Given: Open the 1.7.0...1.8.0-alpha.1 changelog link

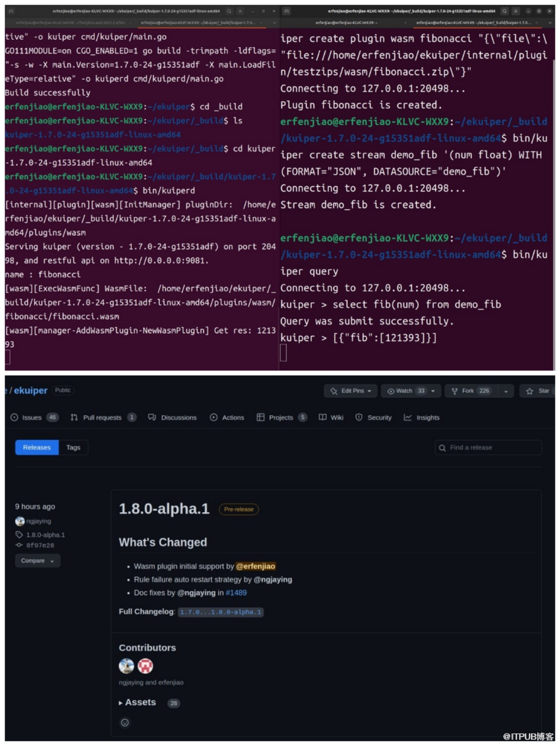Looking at the screenshot, I should pyautogui.click(x=220, y=611).
